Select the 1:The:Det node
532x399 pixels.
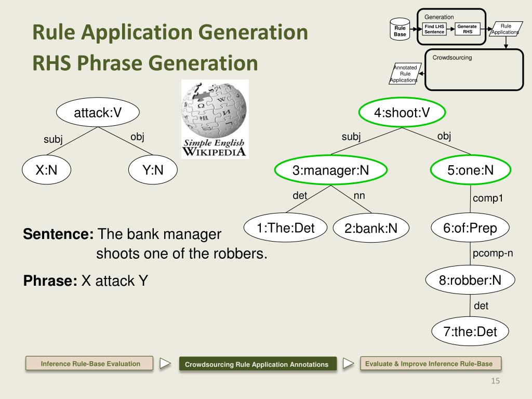(285, 228)
